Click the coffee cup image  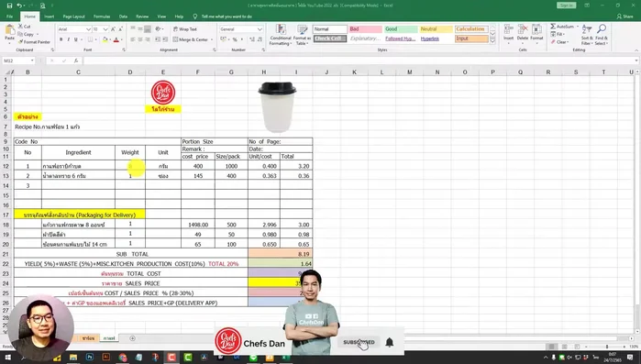tap(277, 106)
